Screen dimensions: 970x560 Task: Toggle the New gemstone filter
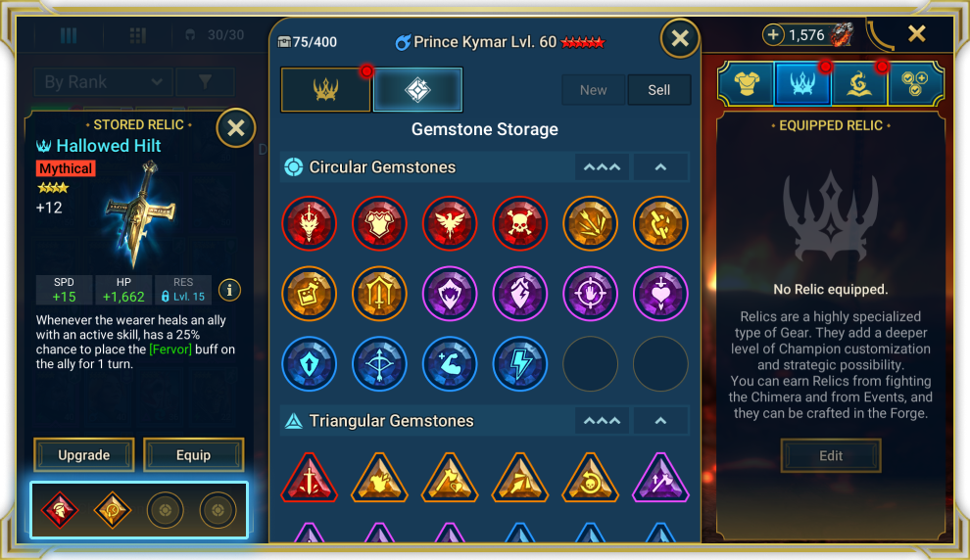point(593,90)
